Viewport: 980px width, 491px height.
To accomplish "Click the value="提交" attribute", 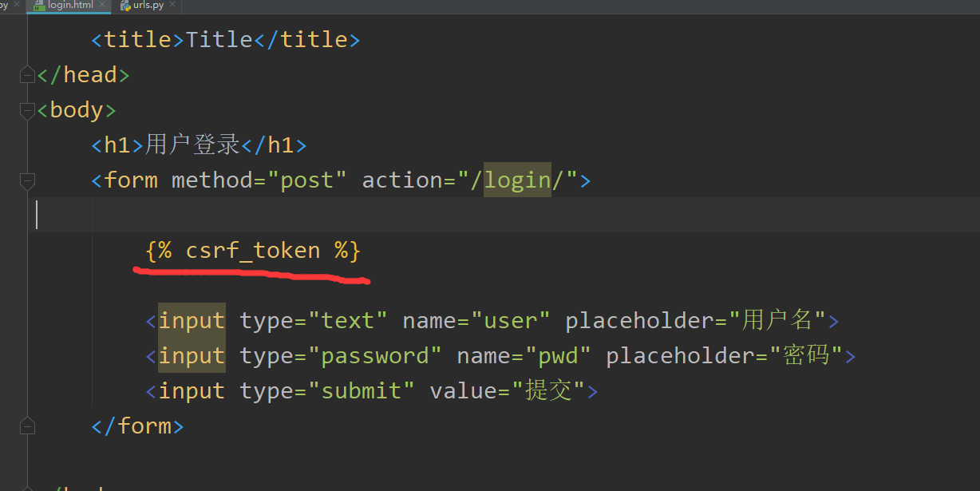I will point(508,391).
